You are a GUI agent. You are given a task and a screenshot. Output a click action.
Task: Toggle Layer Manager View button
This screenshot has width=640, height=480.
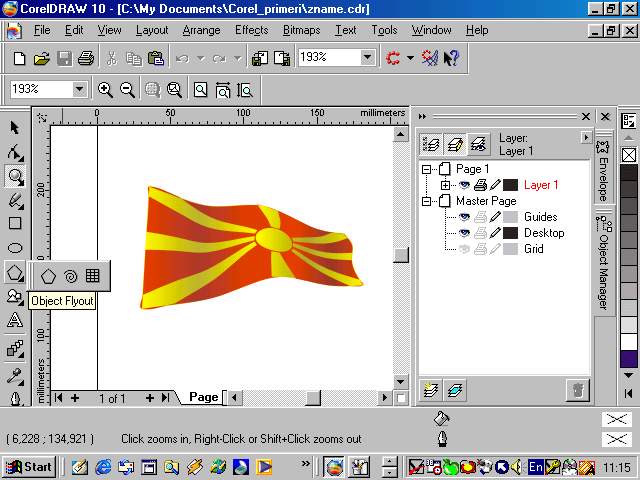click(x=478, y=144)
